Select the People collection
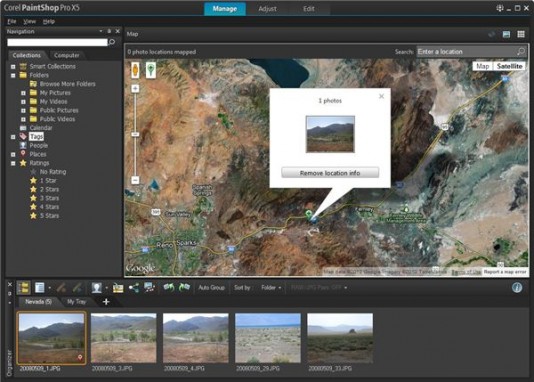Viewport: 534px width, 382px height. [x=38, y=146]
